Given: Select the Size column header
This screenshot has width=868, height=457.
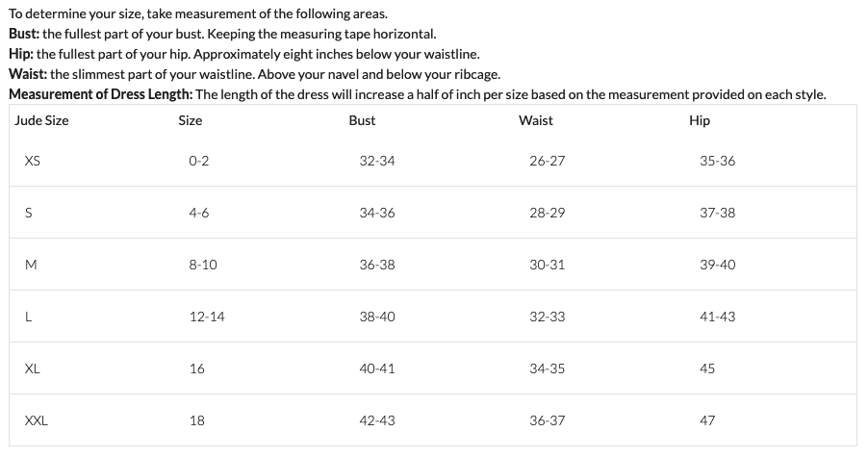Looking at the screenshot, I should pyautogui.click(x=190, y=120).
